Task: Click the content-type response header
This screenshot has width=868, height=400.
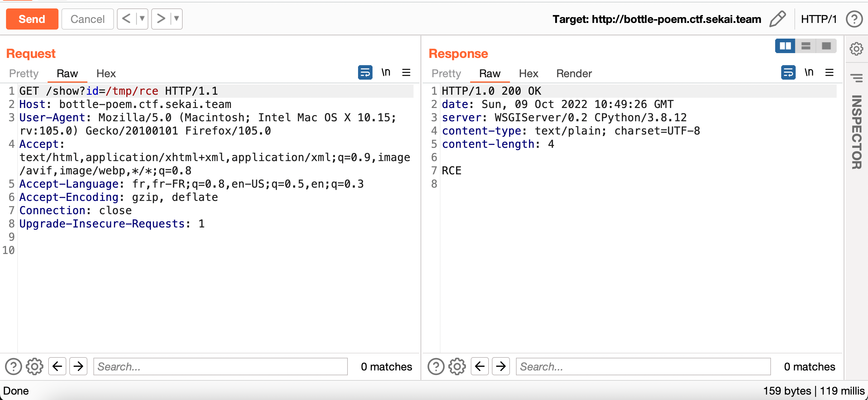Action: (571, 131)
